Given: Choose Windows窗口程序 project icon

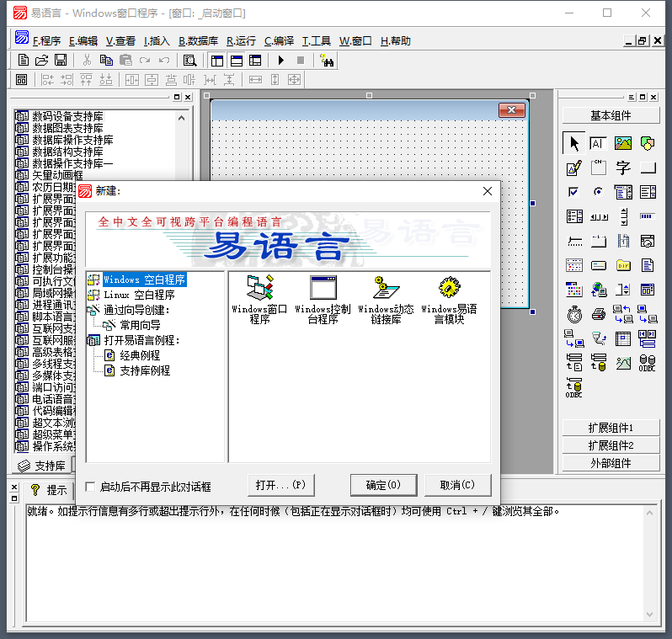Looking at the screenshot, I should [x=259, y=299].
